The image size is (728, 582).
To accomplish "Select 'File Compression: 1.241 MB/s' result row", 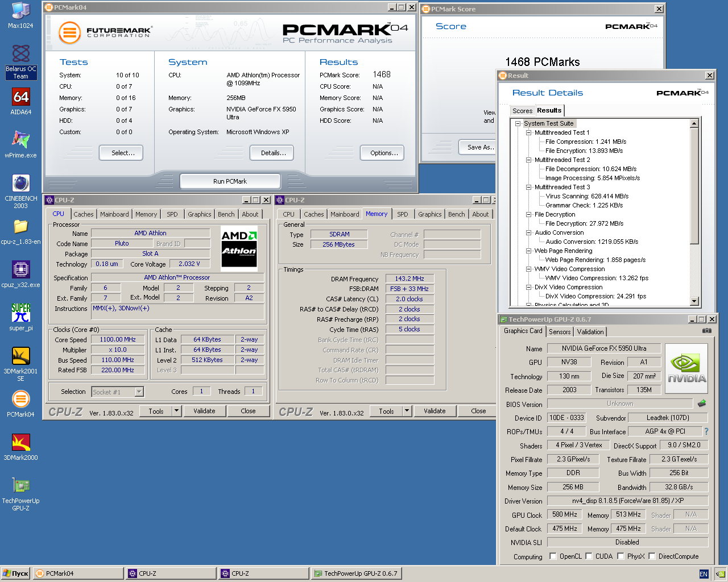I will click(586, 142).
